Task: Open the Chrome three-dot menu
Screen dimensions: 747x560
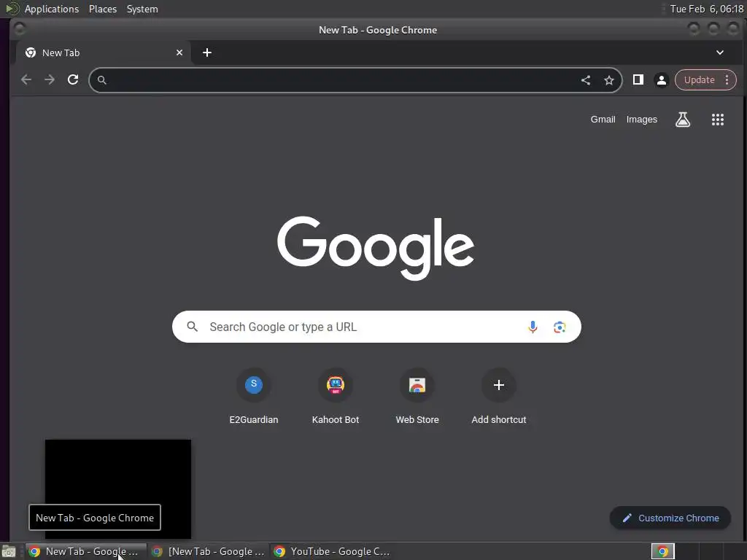Action: [727, 80]
